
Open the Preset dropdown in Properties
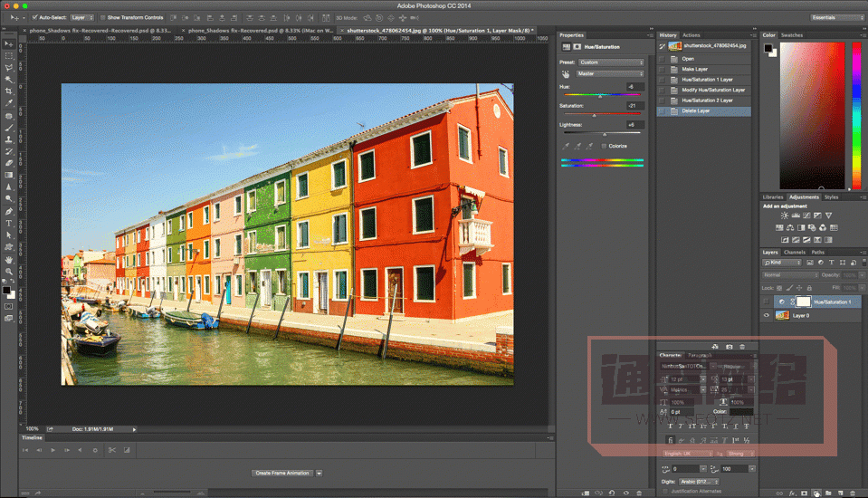(x=611, y=62)
